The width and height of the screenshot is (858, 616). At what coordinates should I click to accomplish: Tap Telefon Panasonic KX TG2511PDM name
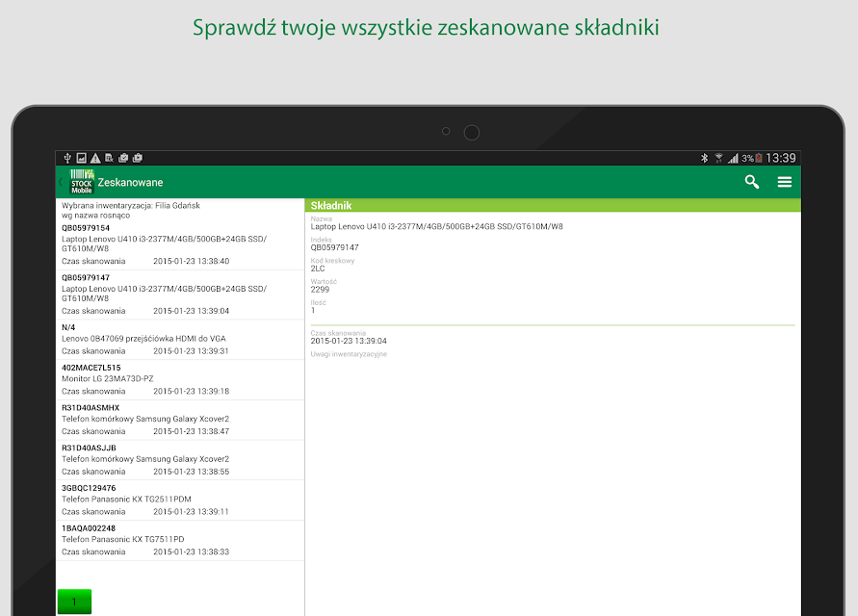[x=126, y=499]
